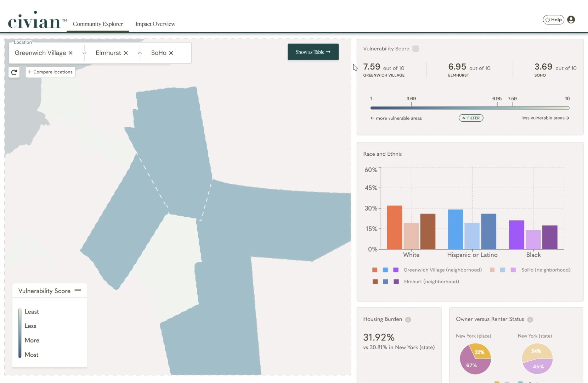Screen dimensions: 588x383
Task: Click the 7.59 marker on score scale
Action: tap(512, 99)
